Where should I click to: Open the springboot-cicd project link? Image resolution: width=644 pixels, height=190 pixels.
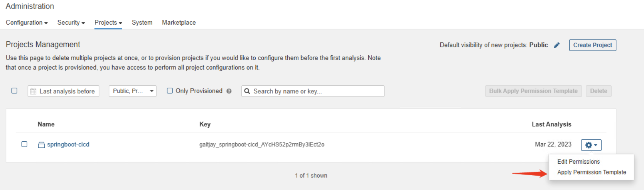pos(68,144)
